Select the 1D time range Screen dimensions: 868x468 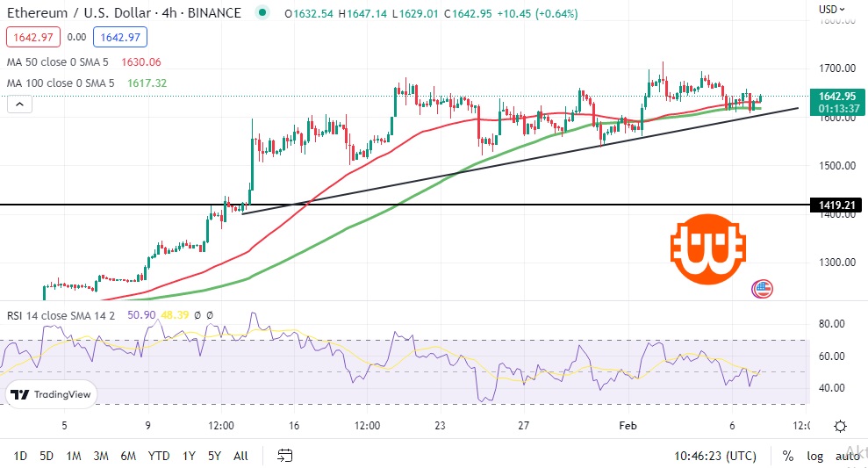pyautogui.click(x=20, y=456)
